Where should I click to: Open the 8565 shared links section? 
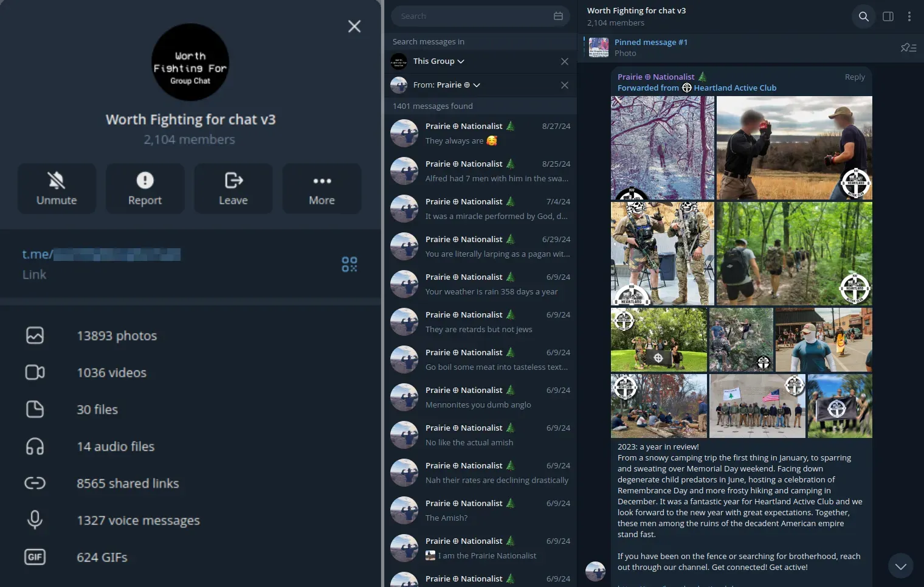pyautogui.click(x=128, y=484)
